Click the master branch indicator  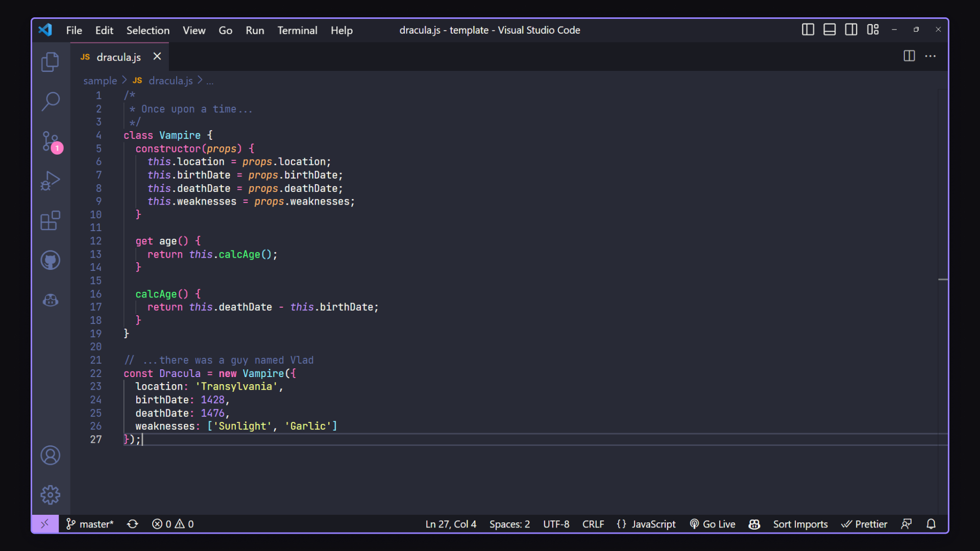click(90, 524)
